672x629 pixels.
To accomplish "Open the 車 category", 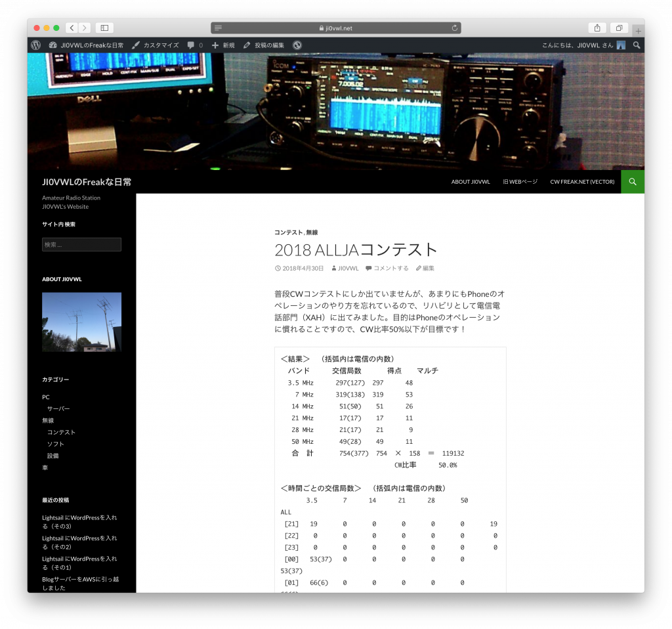I will (45, 467).
